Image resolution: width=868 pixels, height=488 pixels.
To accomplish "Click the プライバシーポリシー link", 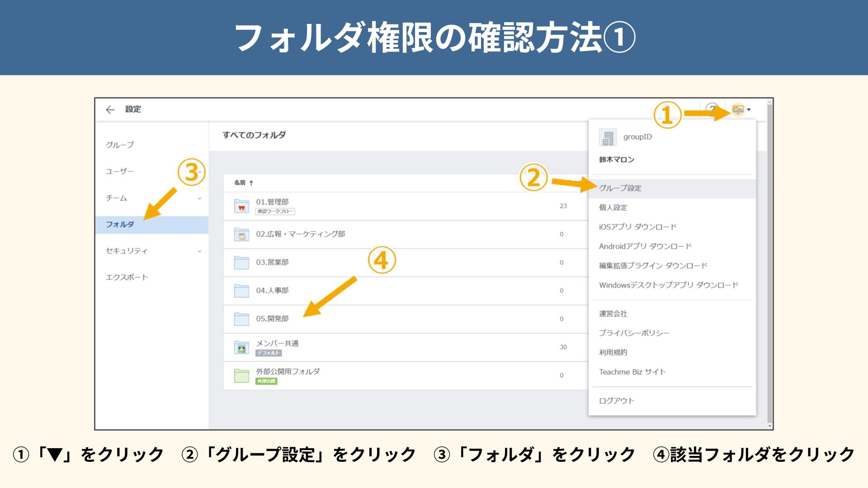I will pos(634,333).
